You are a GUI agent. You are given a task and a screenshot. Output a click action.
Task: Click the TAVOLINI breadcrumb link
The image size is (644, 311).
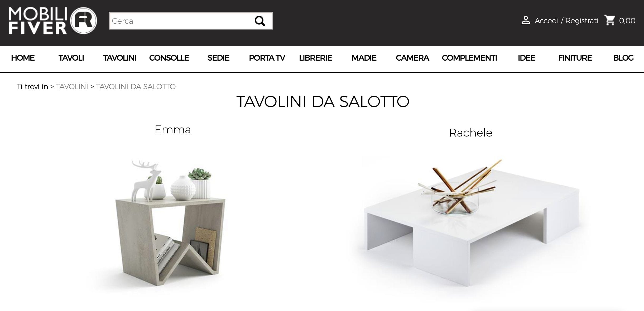[72, 87]
